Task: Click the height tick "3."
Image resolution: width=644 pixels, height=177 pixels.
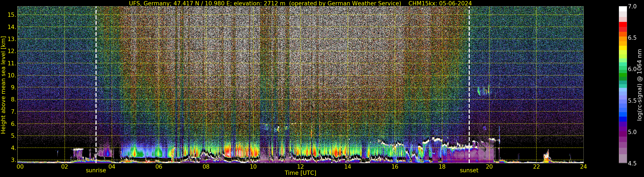Action: [x=13, y=160]
